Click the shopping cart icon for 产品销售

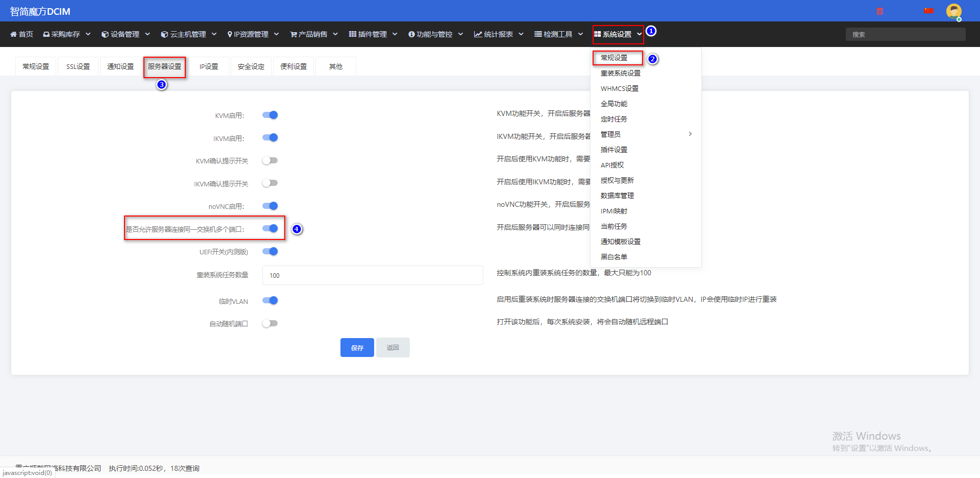tap(293, 34)
